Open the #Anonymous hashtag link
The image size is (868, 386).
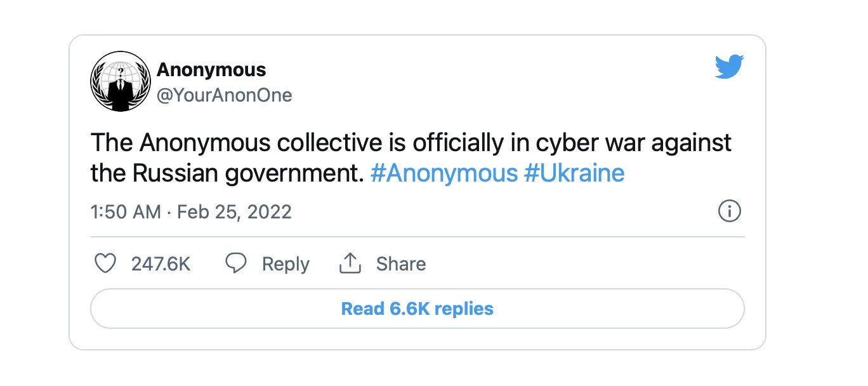444,173
